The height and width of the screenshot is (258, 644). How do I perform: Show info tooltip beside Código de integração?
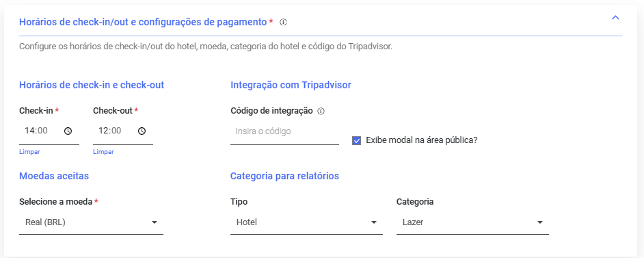(x=321, y=111)
